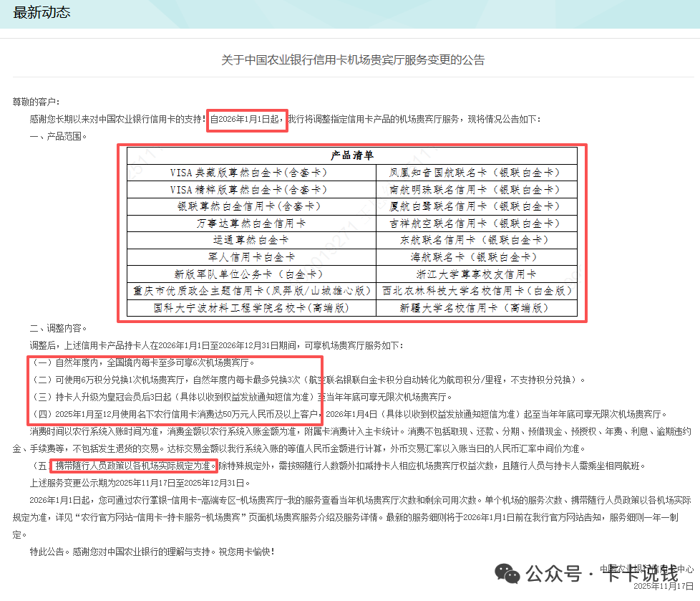Viewport: 700px width, 601px height.
Task: Click the 最新动态 section header
Action: 42,12
